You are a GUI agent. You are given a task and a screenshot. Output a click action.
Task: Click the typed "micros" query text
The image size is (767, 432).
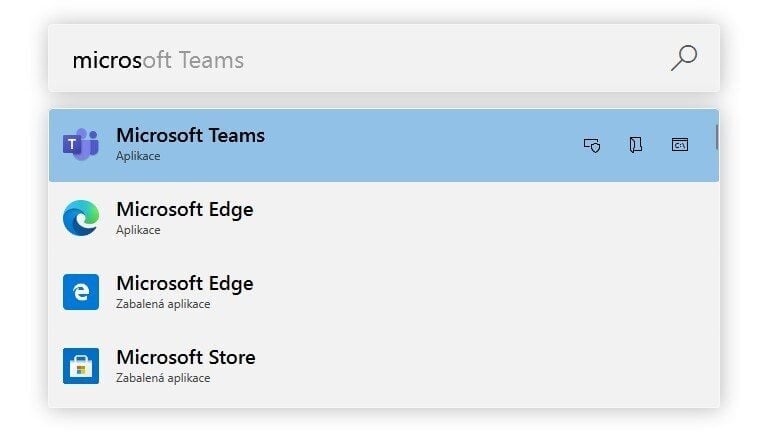point(108,60)
